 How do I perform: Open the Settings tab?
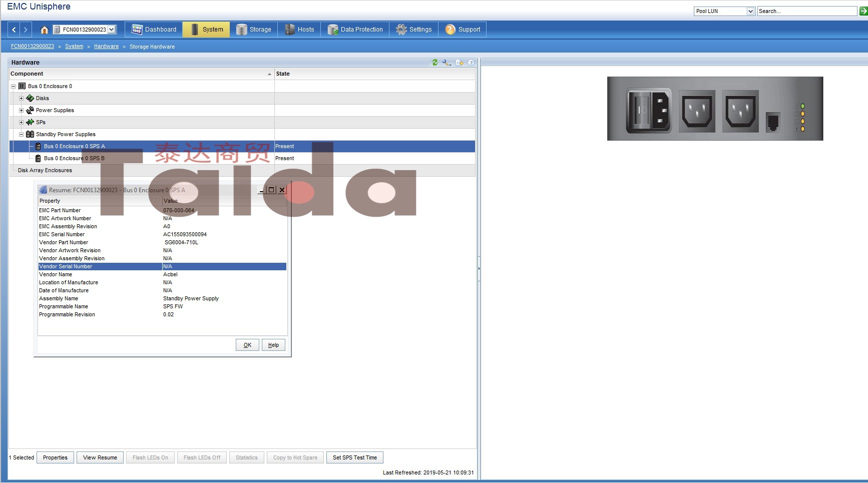coord(414,30)
